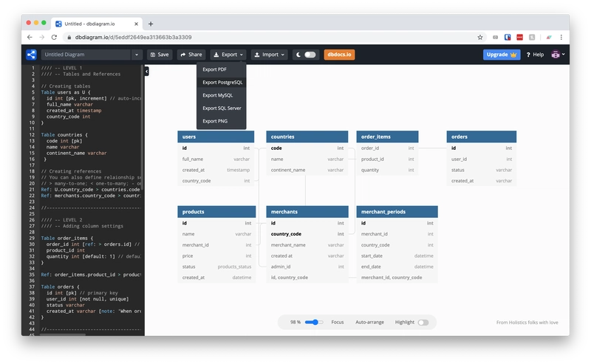Select Export SQL Server
Viewport: 591px width, 364px height.
[221, 108]
